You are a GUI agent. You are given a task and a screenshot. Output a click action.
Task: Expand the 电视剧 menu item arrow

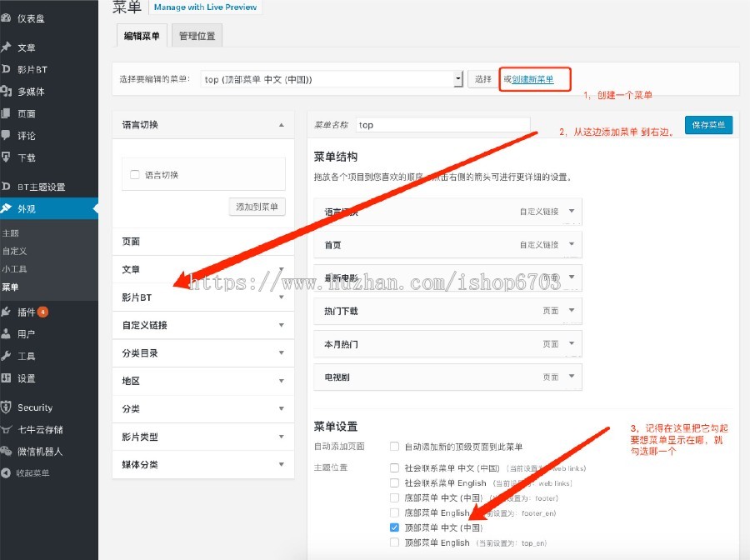click(x=571, y=376)
